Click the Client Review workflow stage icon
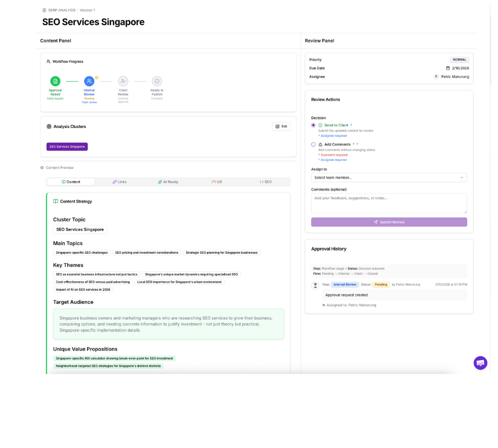 [123, 81]
